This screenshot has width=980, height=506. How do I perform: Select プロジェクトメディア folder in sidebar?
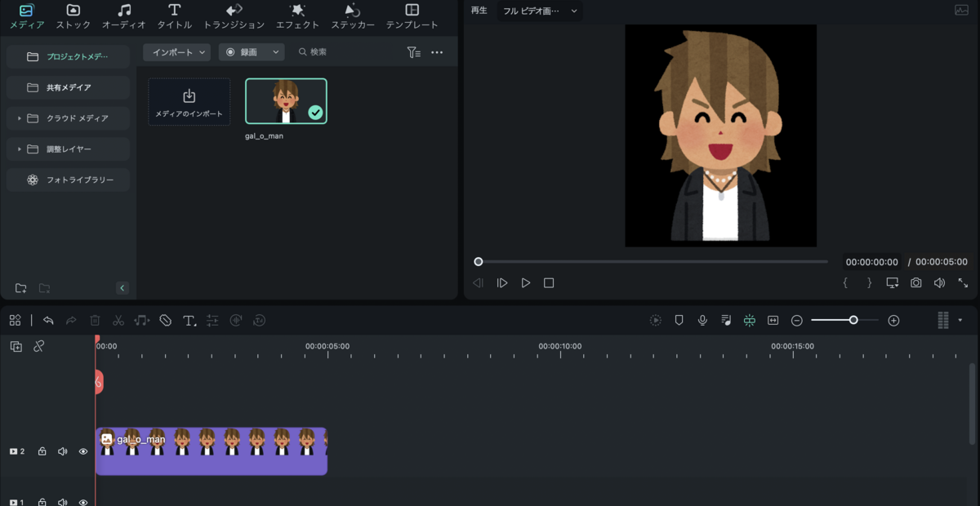pyautogui.click(x=68, y=56)
